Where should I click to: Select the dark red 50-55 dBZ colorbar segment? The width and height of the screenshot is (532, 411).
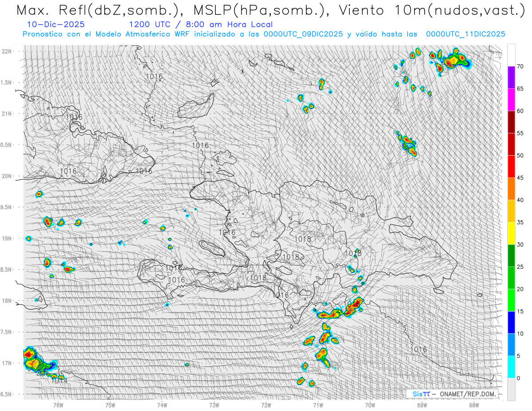(511, 144)
